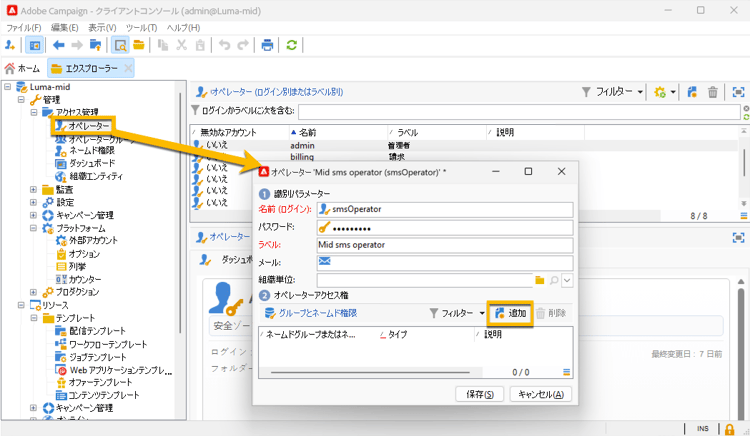750x436 pixels.
Task: Click the new operator icon in main toolbar
Action: (10, 45)
